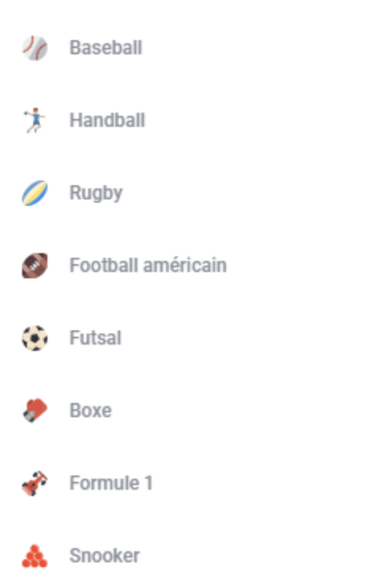Select Football américain from the list

pyautogui.click(x=194, y=265)
